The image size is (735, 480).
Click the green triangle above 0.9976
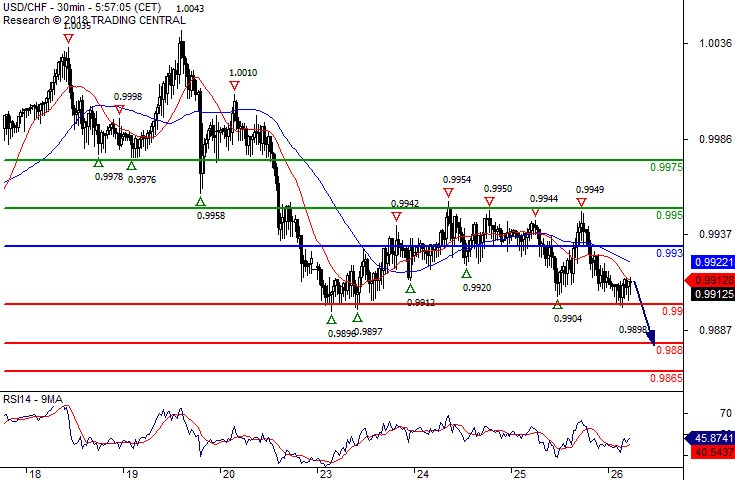coord(132,165)
